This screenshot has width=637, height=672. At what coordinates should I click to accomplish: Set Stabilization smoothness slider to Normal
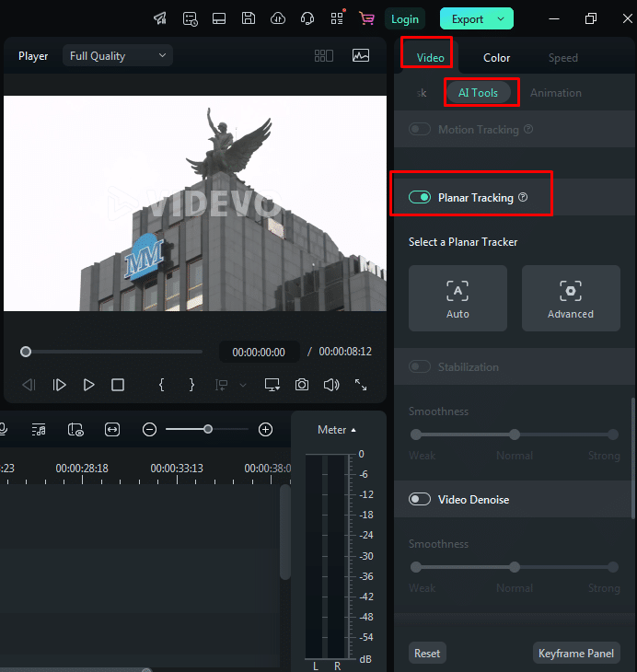(x=515, y=434)
